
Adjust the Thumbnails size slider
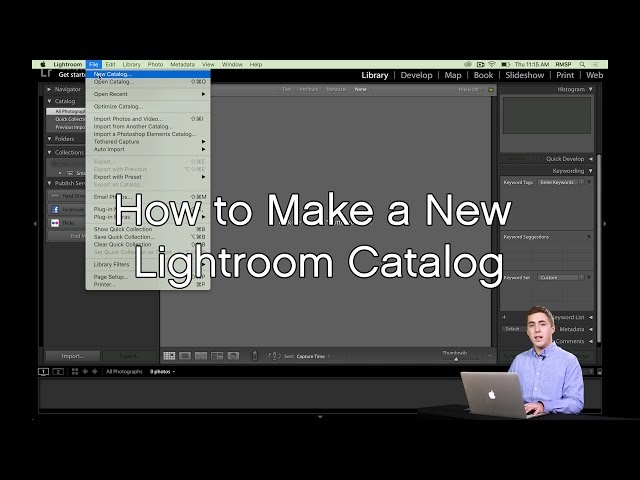[x=456, y=359]
